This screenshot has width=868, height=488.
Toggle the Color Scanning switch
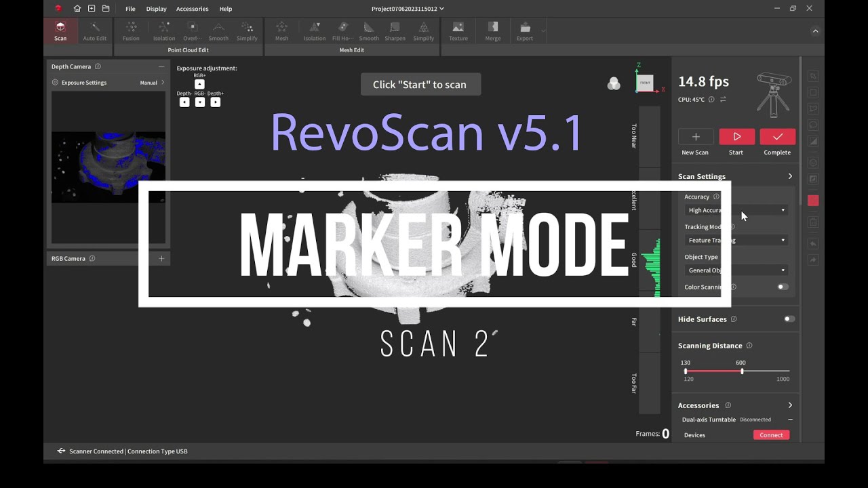[783, 287]
